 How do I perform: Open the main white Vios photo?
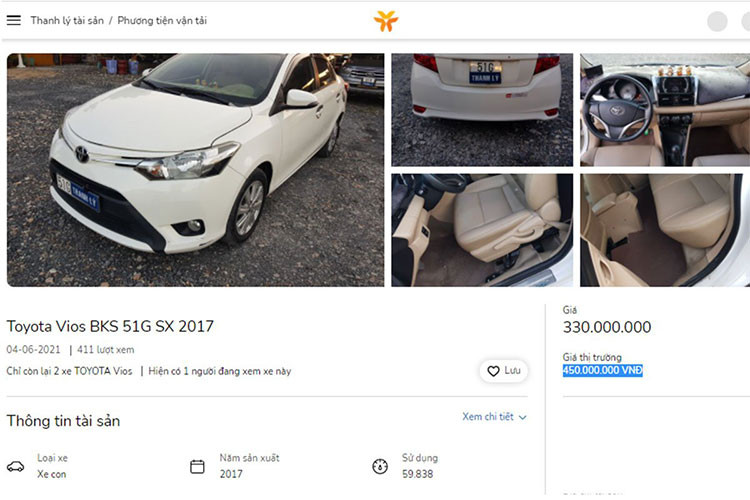[195, 170]
